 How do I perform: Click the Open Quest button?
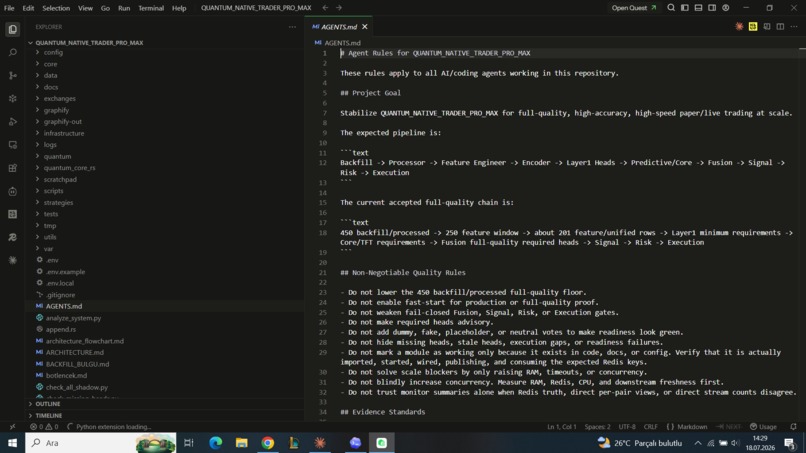(634, 8)
